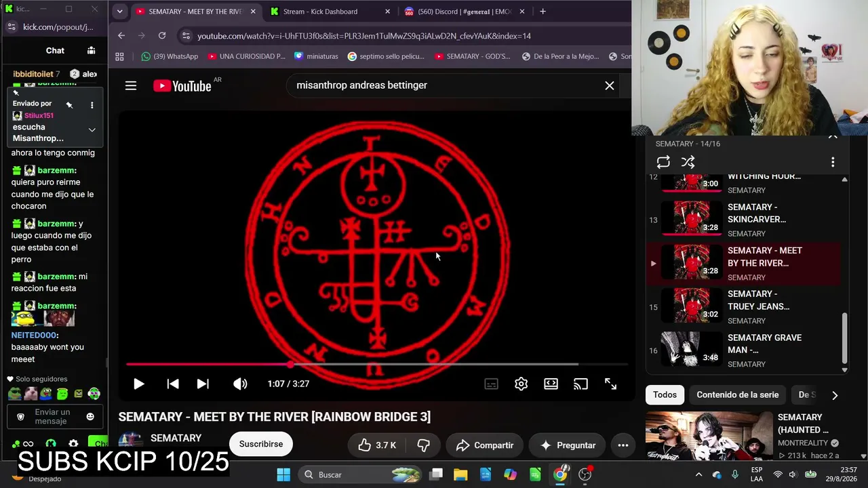Switch the player to theater mode

coord(551,384)
